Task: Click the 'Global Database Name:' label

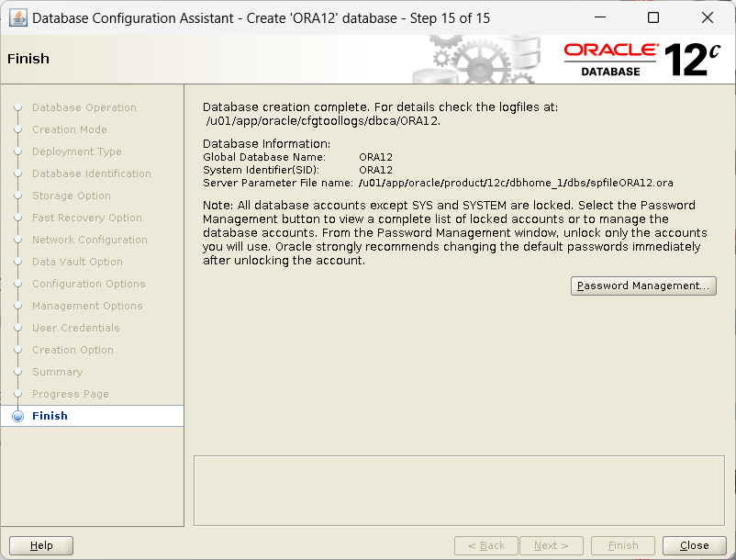Action: pyautogui.click(x=264, y=157)
